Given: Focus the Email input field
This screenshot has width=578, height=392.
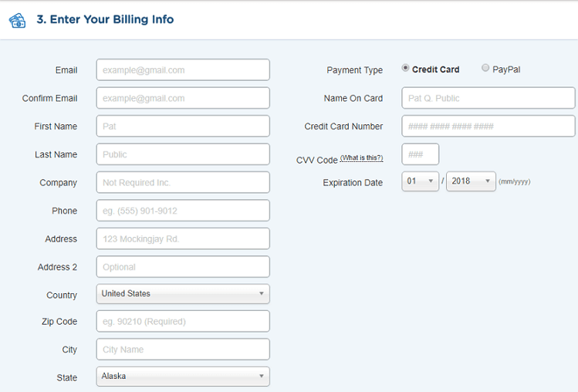Looking at the screenshot, I should 183,69.
